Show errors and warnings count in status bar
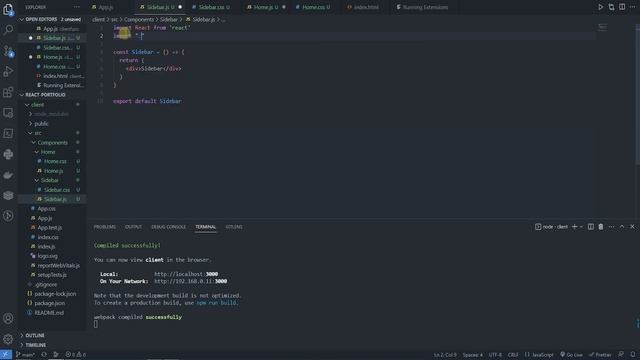The width and height of the screenshot is (640, 360). point(76,355)
